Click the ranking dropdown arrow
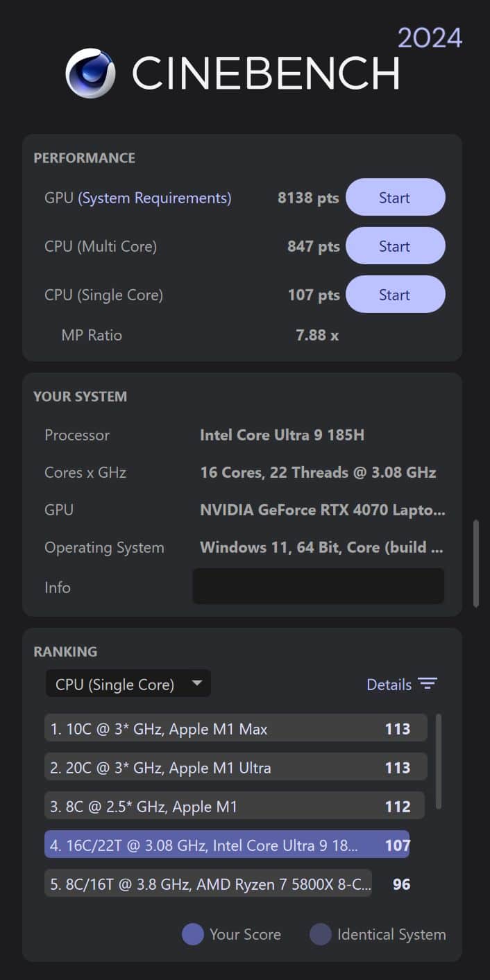Screen dimensions: 490x980 tap(197, 684)
